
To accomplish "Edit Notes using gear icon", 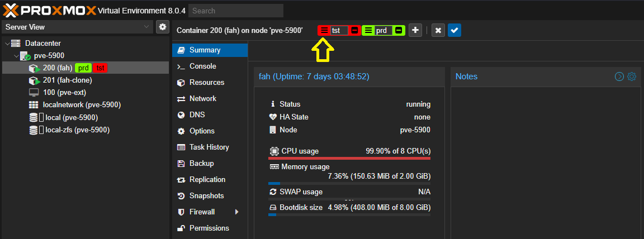I will point(632,77).
